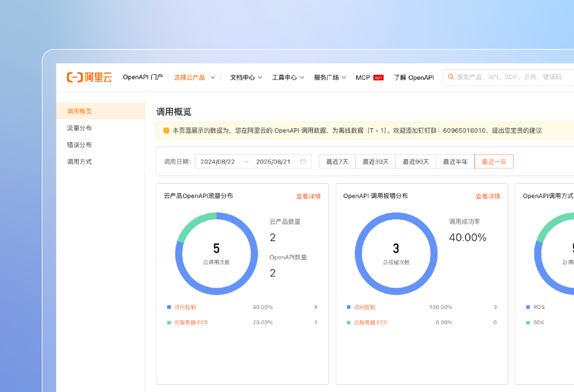Expand the 文档中心 menu
Viewport: 574px width, 392px height.
246,77
